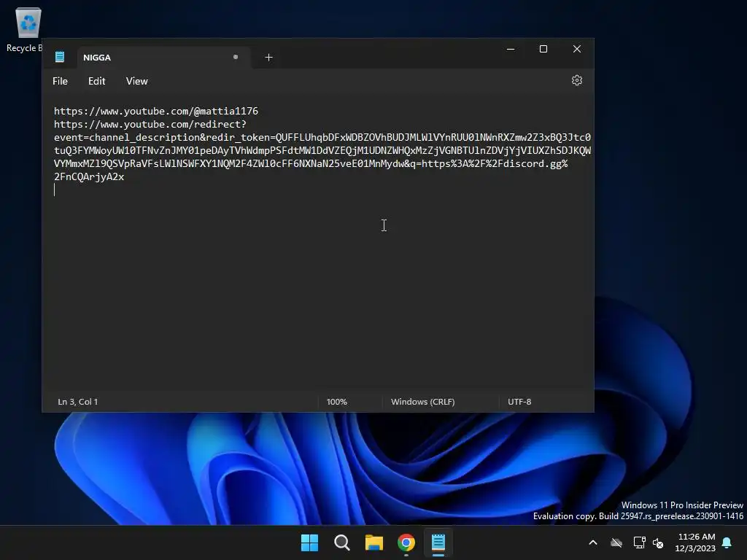Viewport: 747px width, 560px height.
Task: Minimize the Notepad window
Action: coord(511,49)
